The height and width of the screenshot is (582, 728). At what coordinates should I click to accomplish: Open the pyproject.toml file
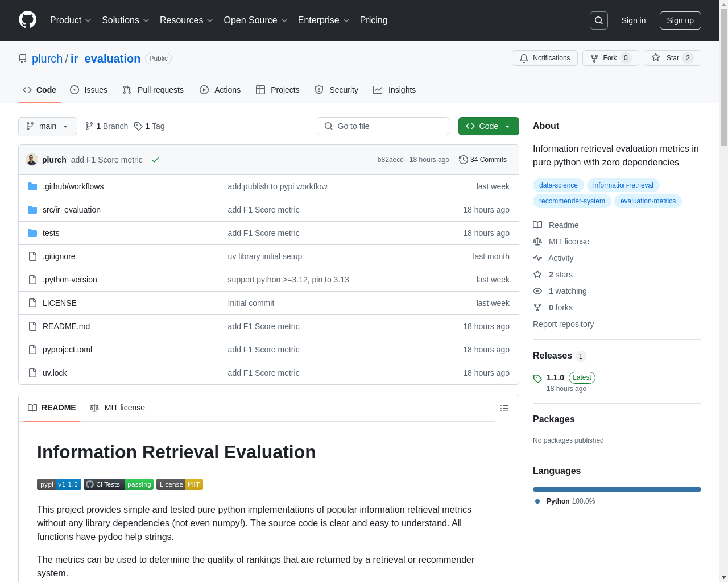(x=67, y=350)
